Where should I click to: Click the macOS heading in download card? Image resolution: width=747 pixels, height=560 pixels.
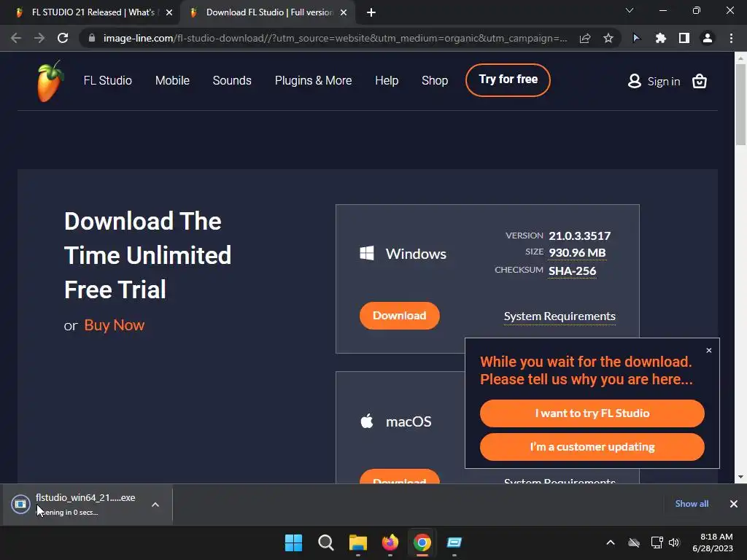(409, 421)
